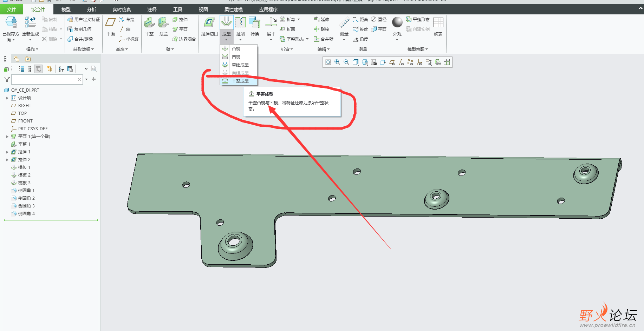Click the 折回 bend back button
Screen dimensions: 644x331
pyautogui.click(x=287, y=29)
